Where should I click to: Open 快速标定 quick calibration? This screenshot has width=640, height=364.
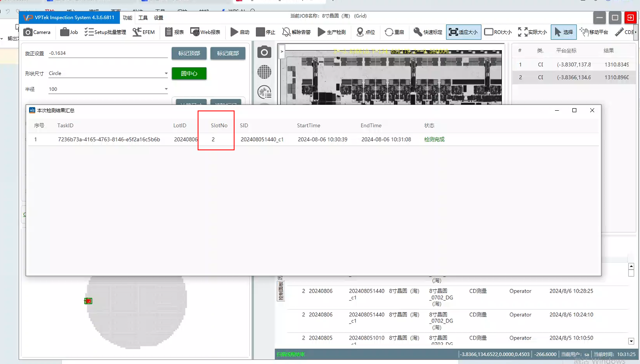[428, 32]
